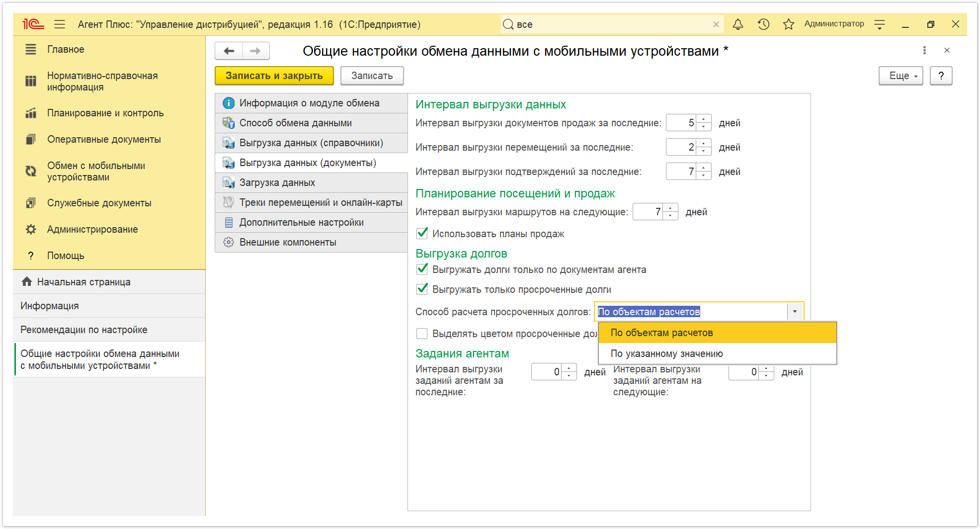Click подтверждений interval field
980x529 pixels.
[x=681, y=172]
